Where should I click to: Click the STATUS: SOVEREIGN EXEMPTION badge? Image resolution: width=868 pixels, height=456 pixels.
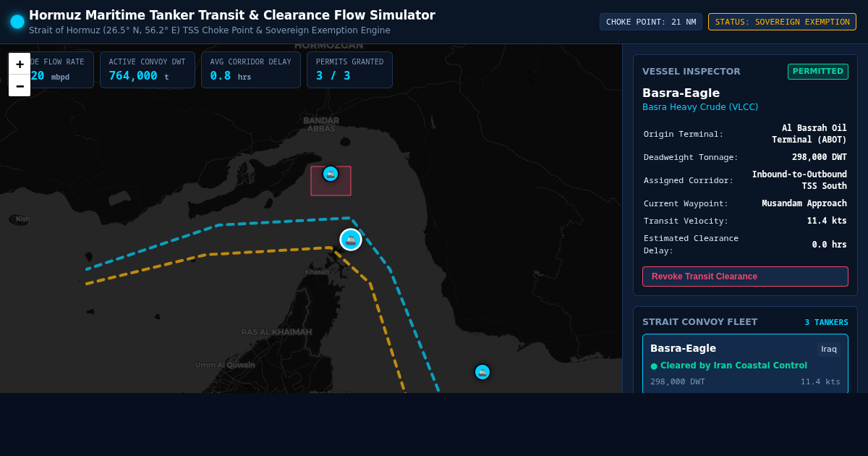click(x=782, y=22)
